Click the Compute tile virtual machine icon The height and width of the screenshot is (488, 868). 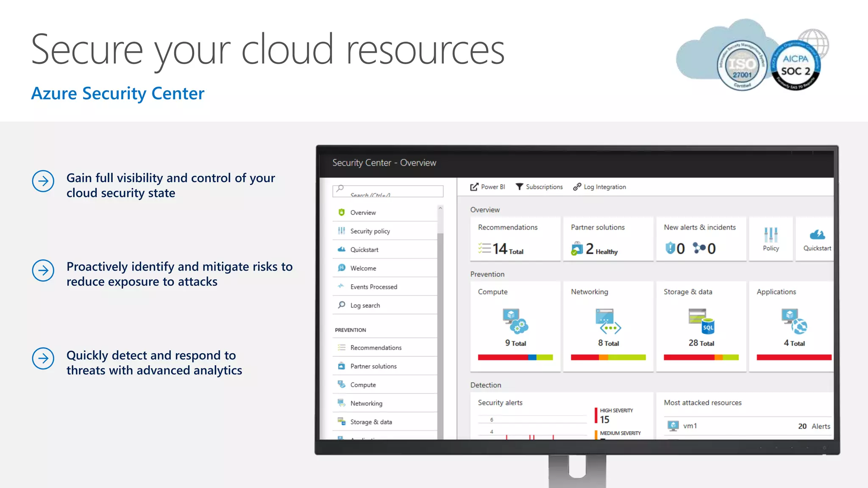[515, 321]
